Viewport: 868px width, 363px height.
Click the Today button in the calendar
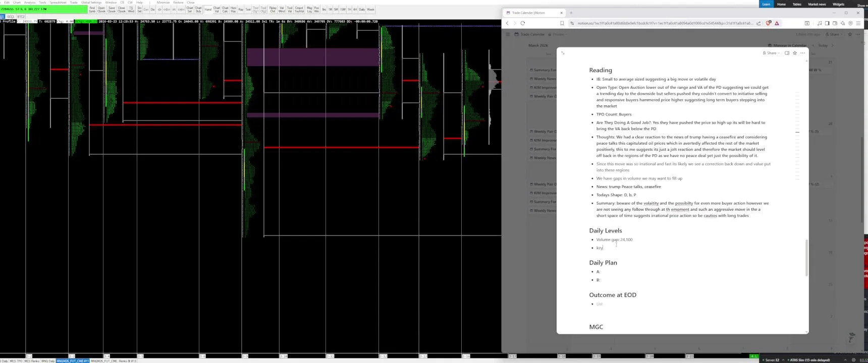823,45
